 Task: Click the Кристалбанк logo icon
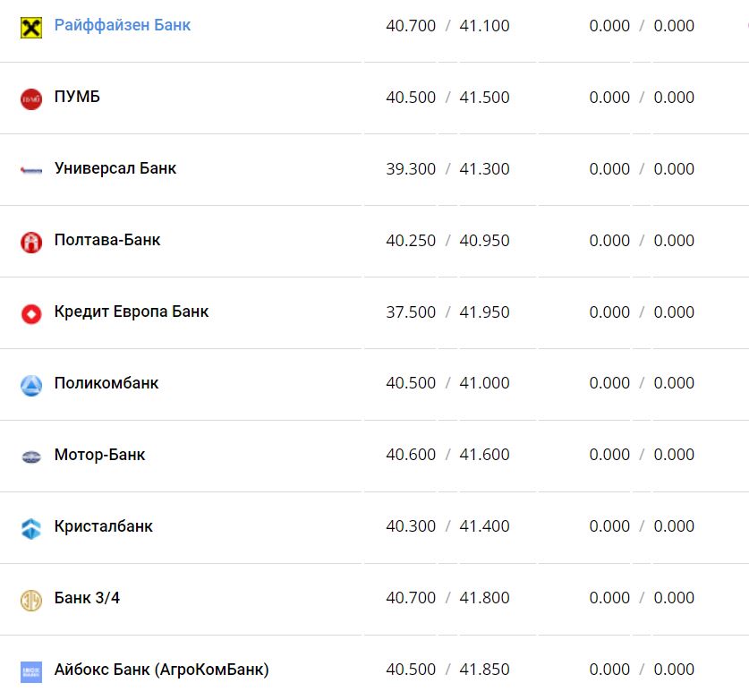pos(31,528)
